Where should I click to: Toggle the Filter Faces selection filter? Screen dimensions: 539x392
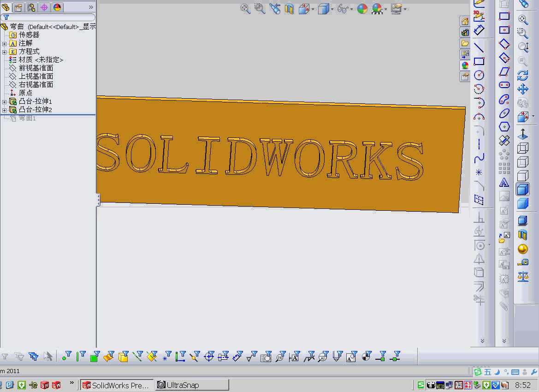pos(95,356)
